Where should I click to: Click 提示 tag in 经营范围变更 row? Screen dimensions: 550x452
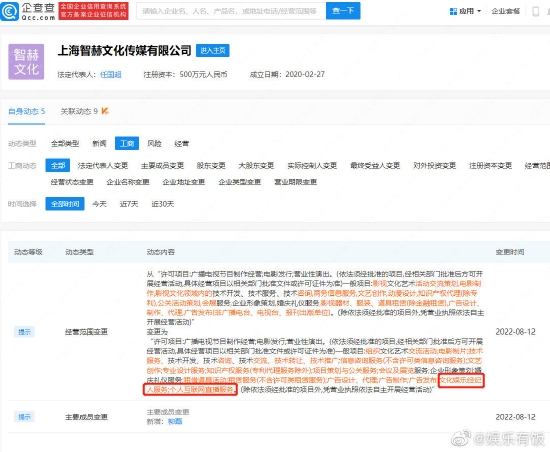[x=24, y=332]
